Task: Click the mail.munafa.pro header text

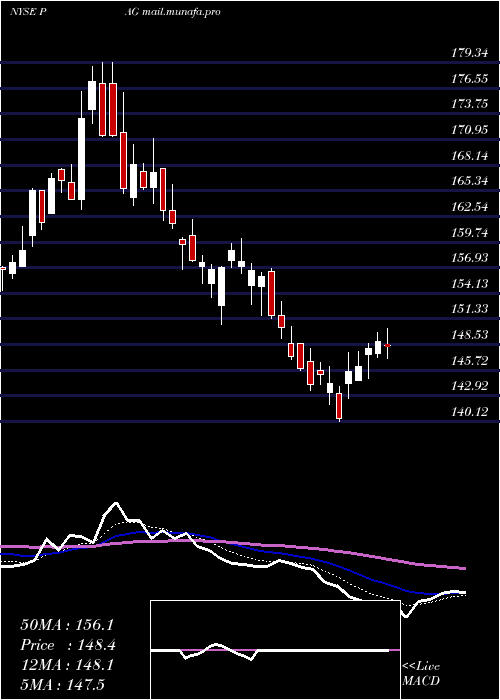Action: [x=181, y=12]
